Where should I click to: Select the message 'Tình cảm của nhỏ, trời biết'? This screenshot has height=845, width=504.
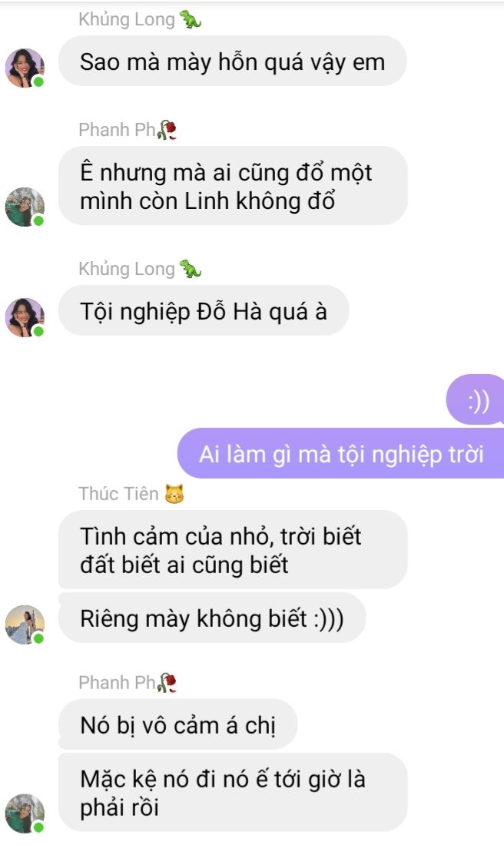[233, 550]
